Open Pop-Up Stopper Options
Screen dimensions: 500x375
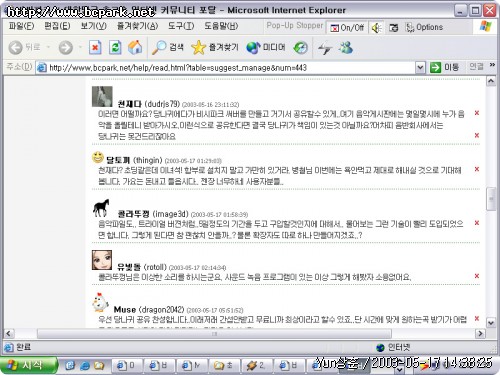[x=424, y=27]
